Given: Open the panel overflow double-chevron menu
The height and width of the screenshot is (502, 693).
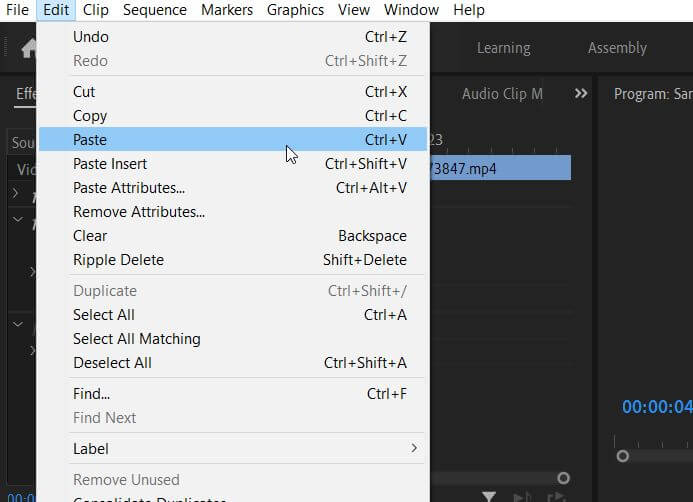Looking at the screenshot, I should click(x=581, y=94).
